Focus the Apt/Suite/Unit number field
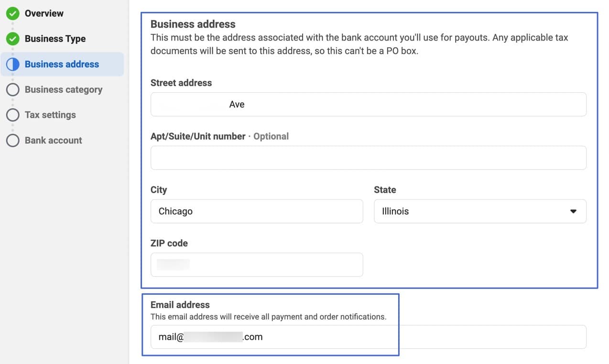609x364 pixels. pyautogui.click(x=368, y=158)
